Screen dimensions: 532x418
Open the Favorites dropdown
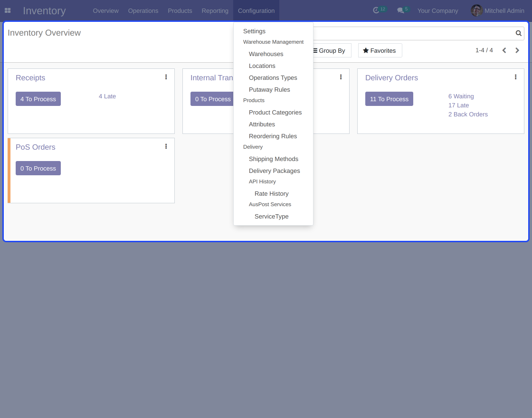[x=380, y=50]
